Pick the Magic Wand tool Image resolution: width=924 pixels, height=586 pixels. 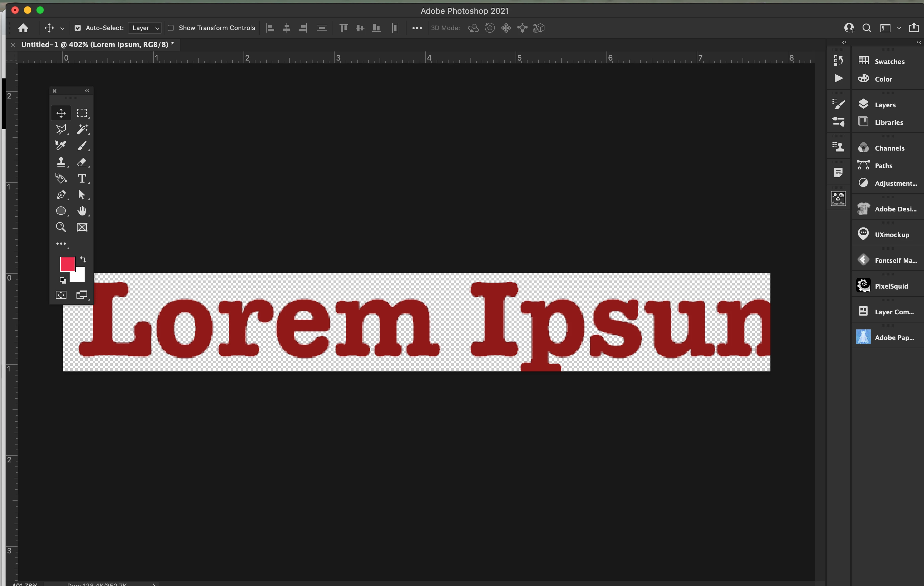[82, 130]
